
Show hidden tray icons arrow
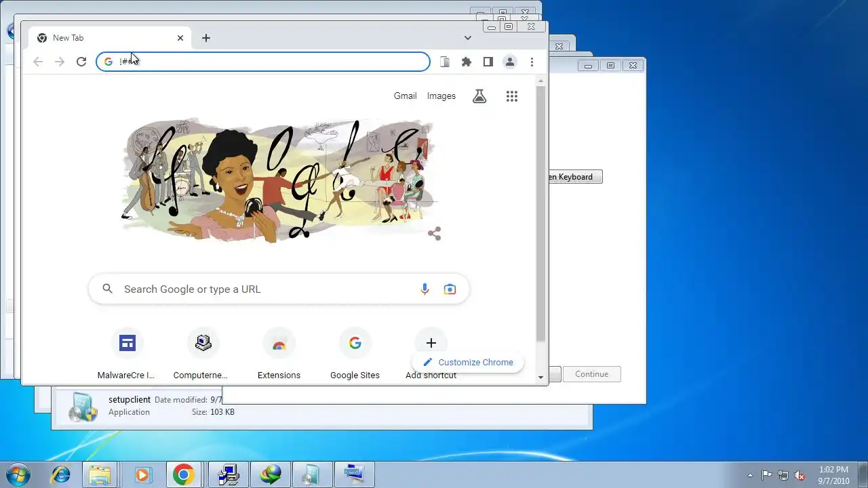[x=750, y=475]
